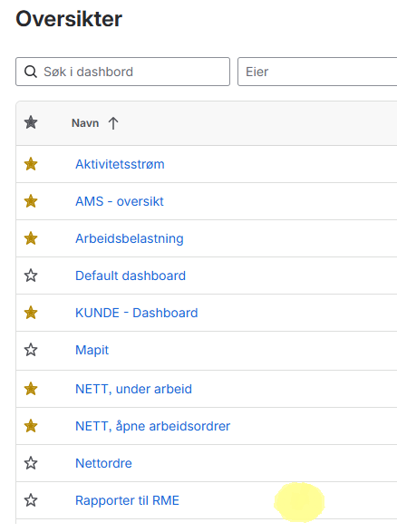Star the Rapporter til RME dashboard
The image size is (397, 532).
(x=31, y=500)
